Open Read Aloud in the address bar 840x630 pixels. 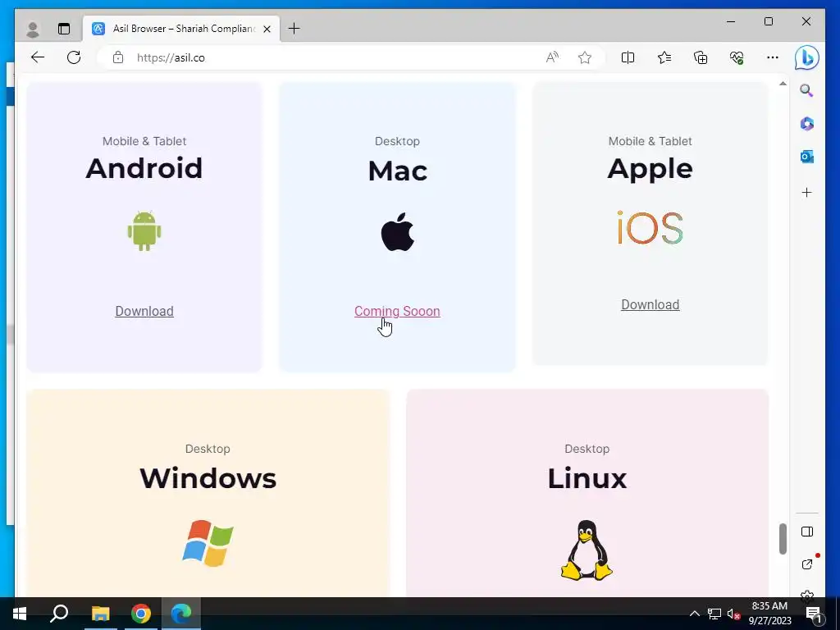(x=552, y=57)
